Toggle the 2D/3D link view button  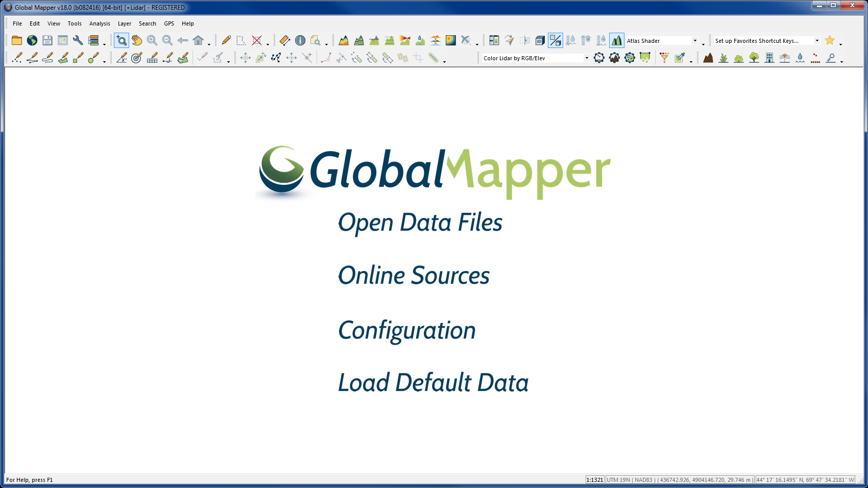tap(556, 40)
